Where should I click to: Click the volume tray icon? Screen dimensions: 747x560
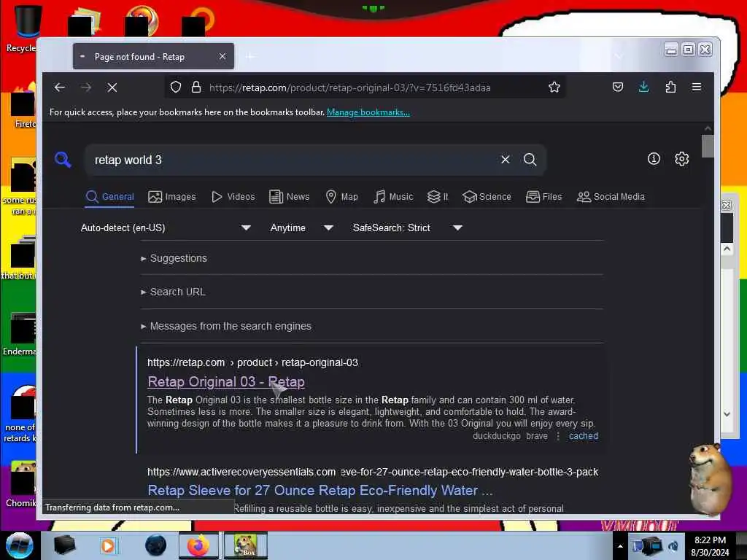pos(673,546)
